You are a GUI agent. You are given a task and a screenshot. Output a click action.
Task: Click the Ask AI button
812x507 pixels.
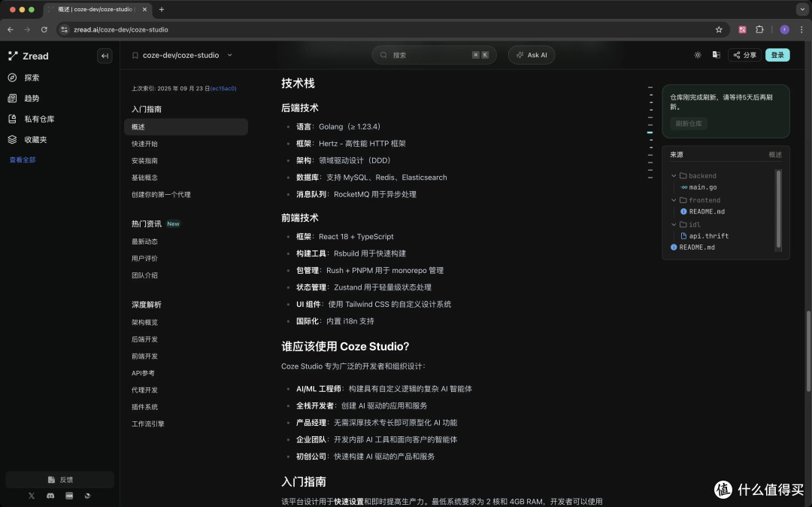(532, 55)
